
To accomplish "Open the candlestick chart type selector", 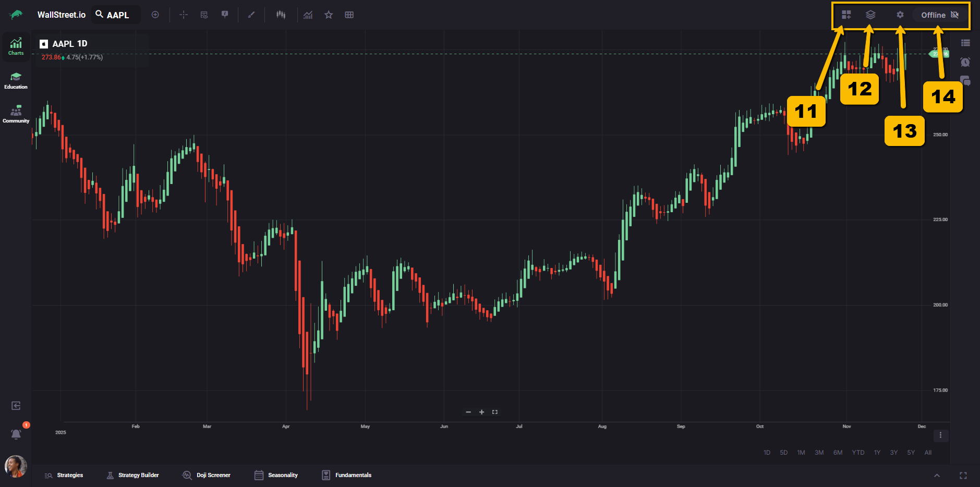I will coord(281,15).
